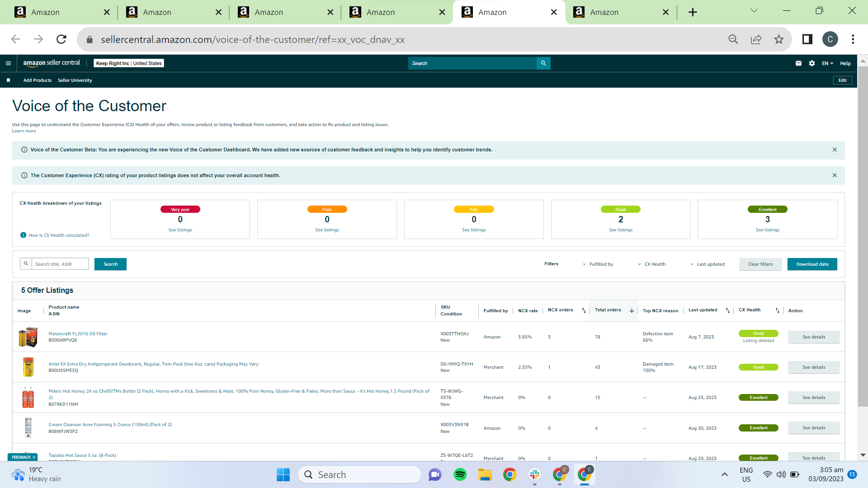Screen dimensions: 868x488
Task: Open a new browser tab
Action: pos(693,12)
